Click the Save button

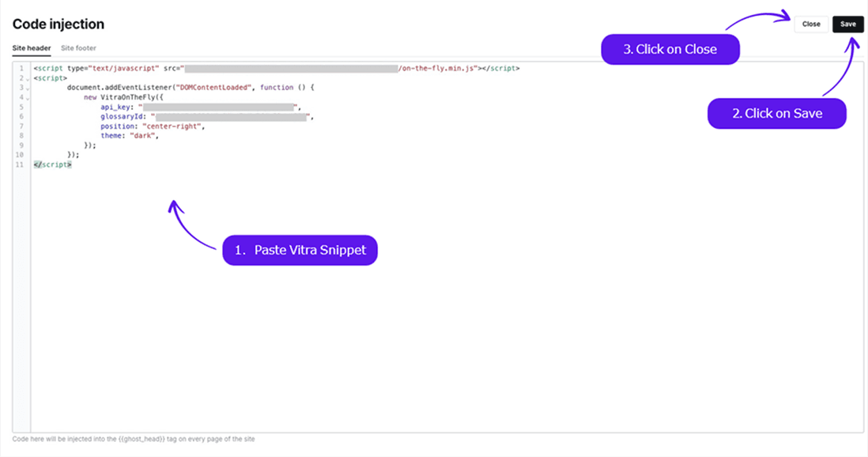[x=847, y=25]
